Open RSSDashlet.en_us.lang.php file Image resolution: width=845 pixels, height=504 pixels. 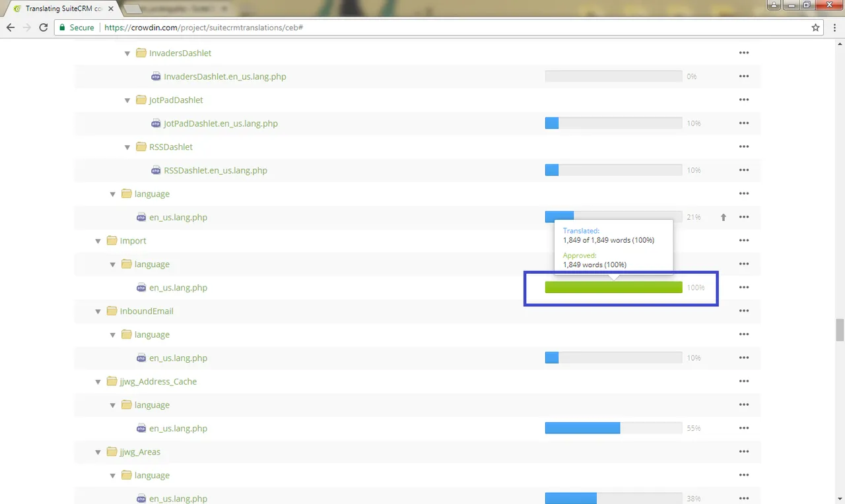(215, 170)
